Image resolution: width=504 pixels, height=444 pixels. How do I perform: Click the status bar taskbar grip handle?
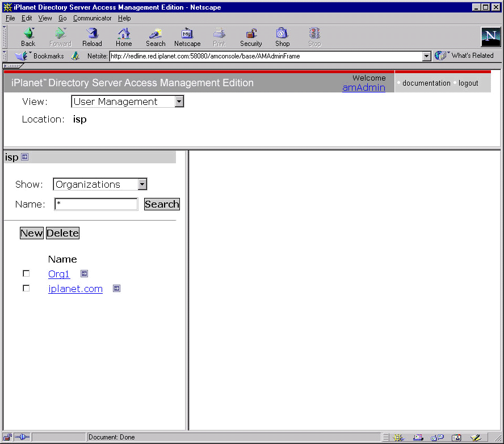tap(386, 437)
